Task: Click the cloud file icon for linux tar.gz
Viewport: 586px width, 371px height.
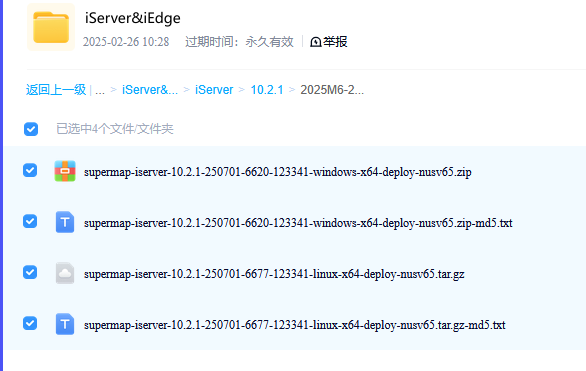Action: 65,273
